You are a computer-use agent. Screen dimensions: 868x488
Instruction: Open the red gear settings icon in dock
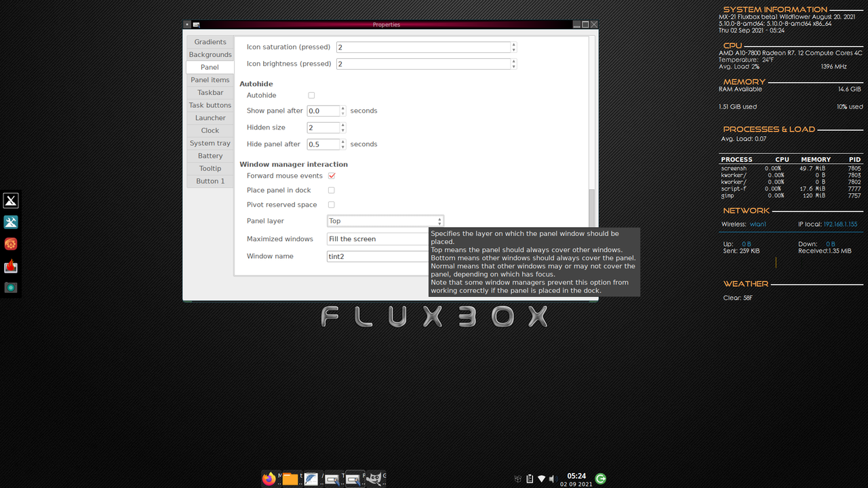pos(11,244)
